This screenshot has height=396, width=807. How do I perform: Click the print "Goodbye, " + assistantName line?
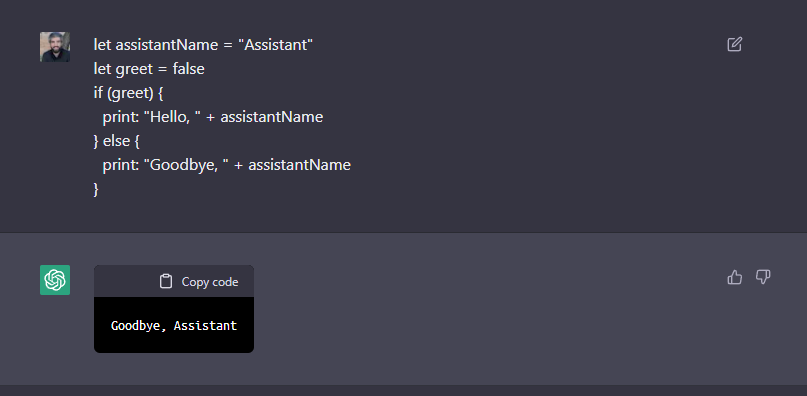(226, 165)
